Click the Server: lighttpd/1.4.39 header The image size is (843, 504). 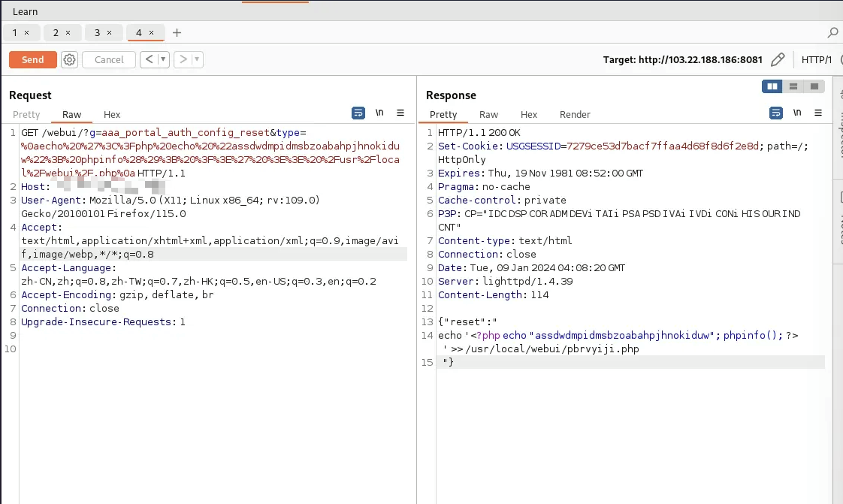coord(506,281)
